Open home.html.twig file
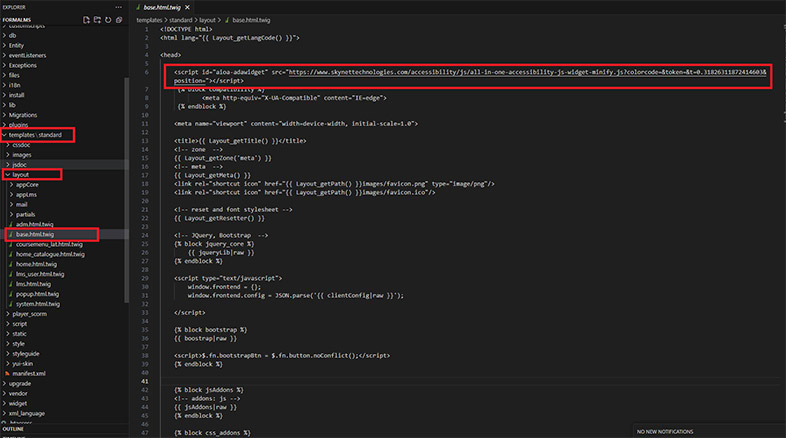 click(36, 264)
